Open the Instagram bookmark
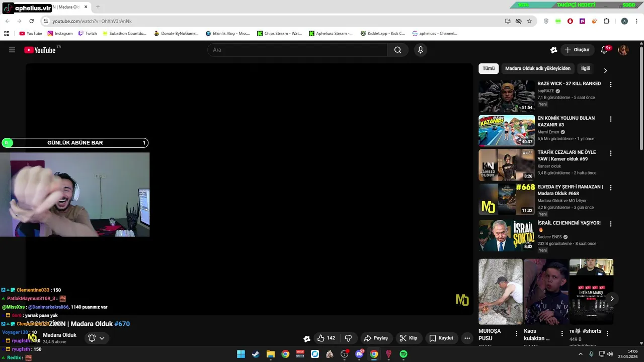This screenshot has height=362, width=644. tap(60, 33)
